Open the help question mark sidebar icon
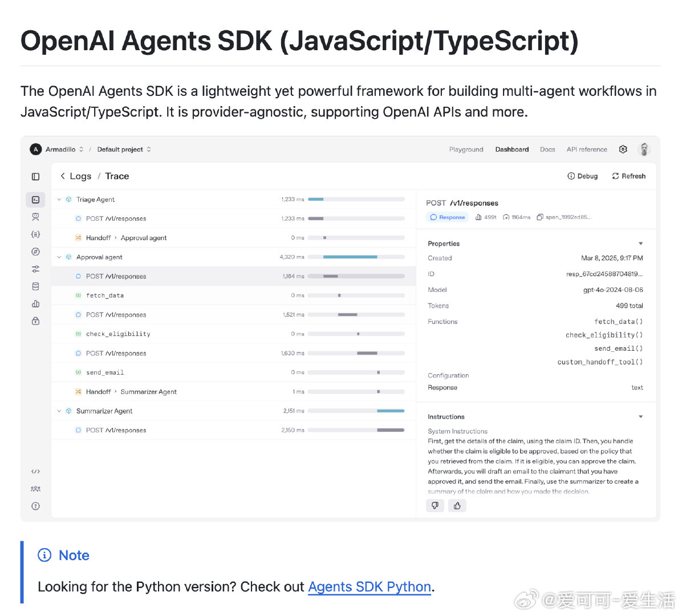682x616 pixels. (x=36, y=506)
